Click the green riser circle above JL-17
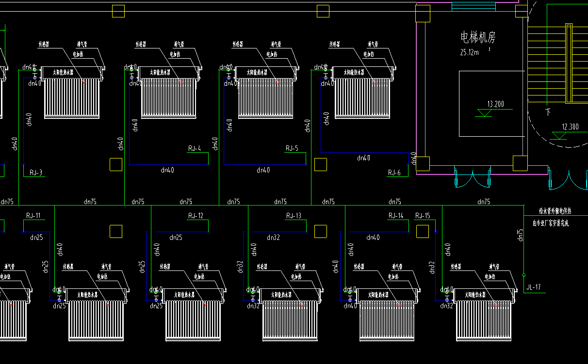The height and width of the screenshot is (364, 588). [x=524, y=275]
